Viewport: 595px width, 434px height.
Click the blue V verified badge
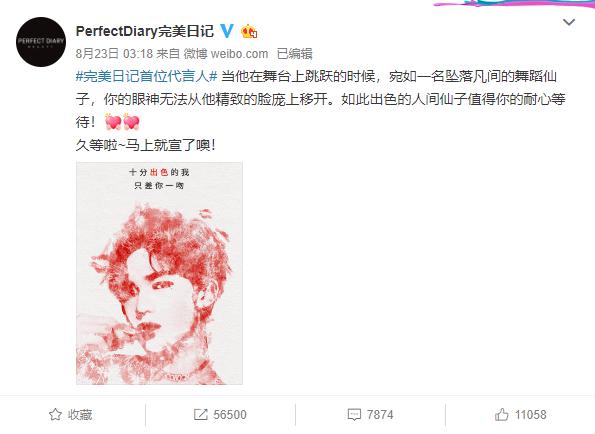click(x=227, y=31)
